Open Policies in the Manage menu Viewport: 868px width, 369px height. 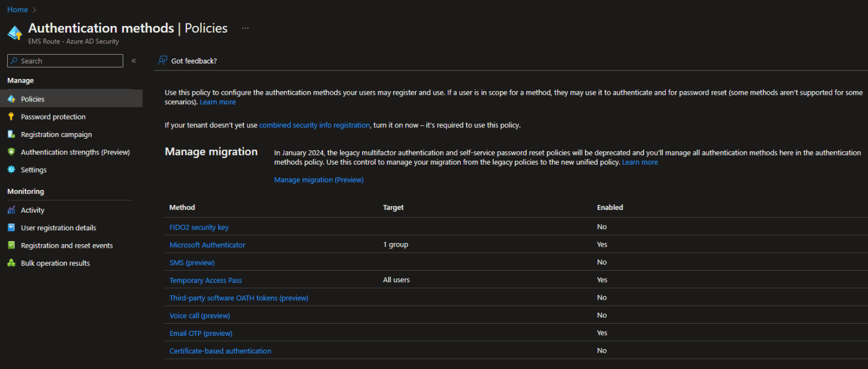pyautogui.click(x=71, y=99)
